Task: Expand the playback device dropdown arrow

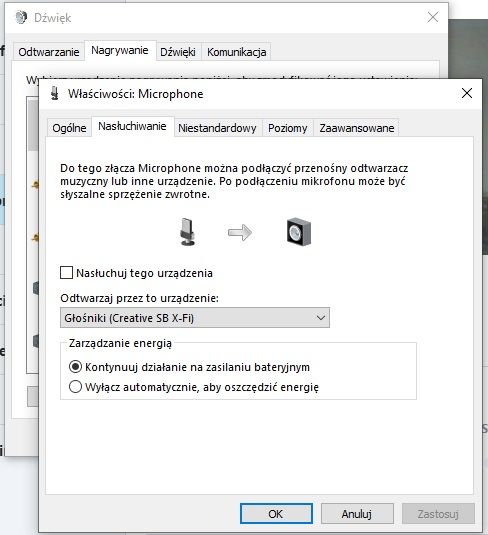Action: click(320, 318)
